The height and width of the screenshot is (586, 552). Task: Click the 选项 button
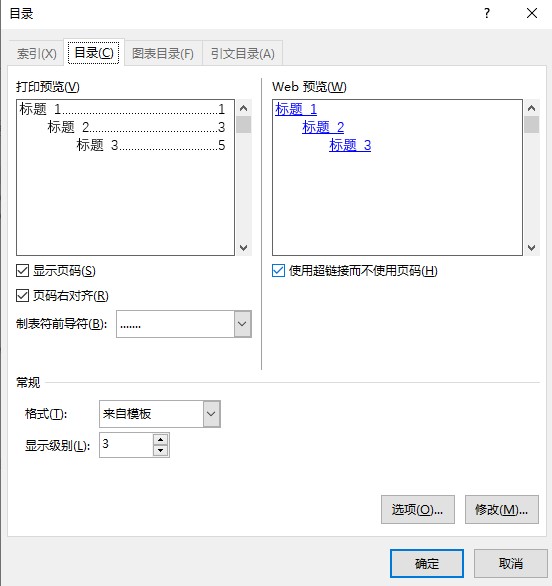pyautogui.click(x=418, y=509)
